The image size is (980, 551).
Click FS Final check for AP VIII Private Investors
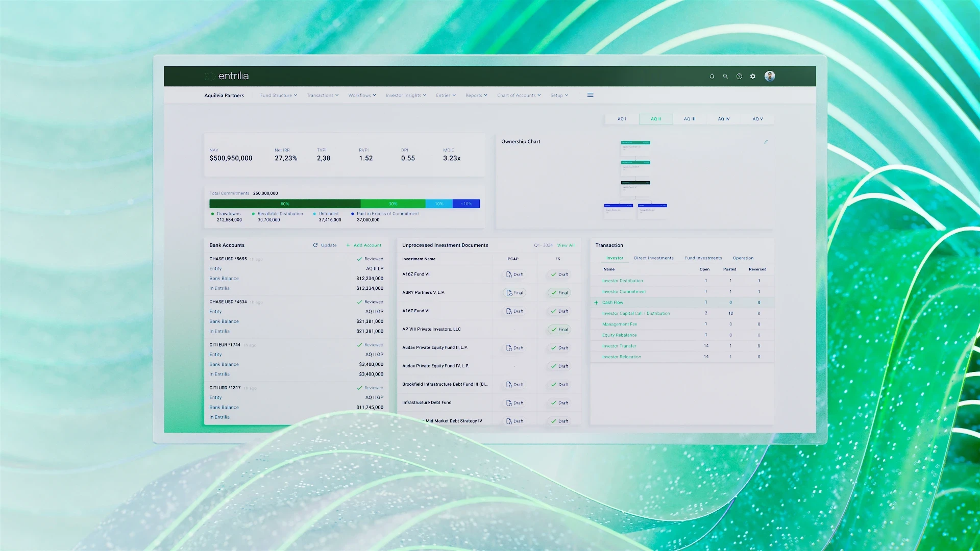tap(559, 330)
